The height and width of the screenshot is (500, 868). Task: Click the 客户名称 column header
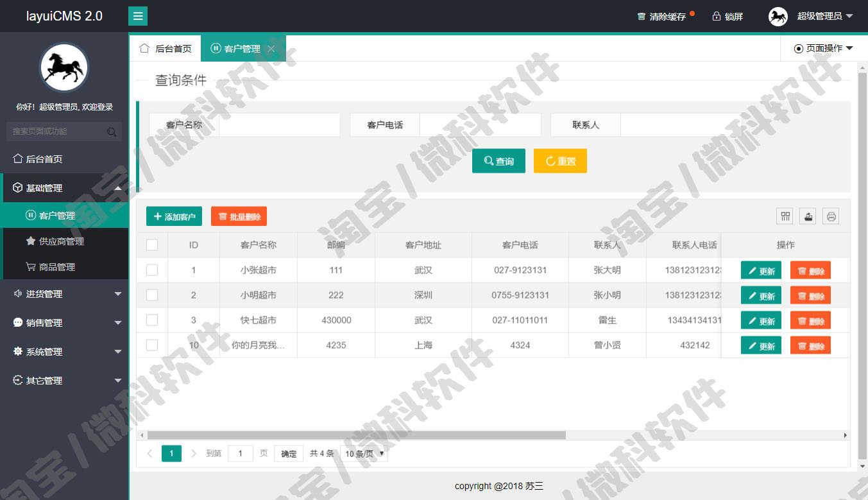(259, 245)
